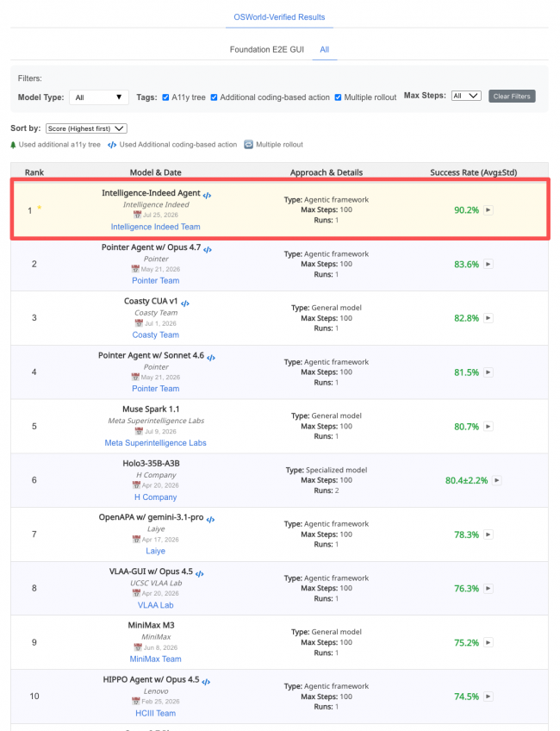The height and width of the screenshot is (731, 560).
Task: Click coding-action icon beside Coasty CUA v1
Action: pos(185,303)
